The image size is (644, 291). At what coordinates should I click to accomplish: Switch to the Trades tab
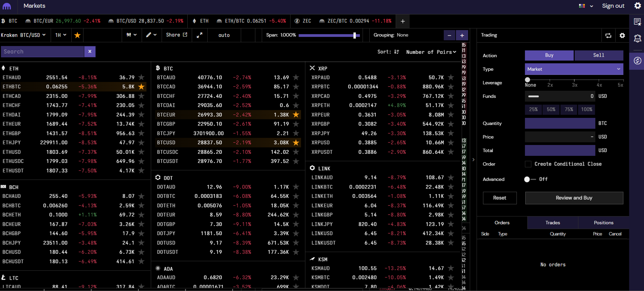[553, 223]
